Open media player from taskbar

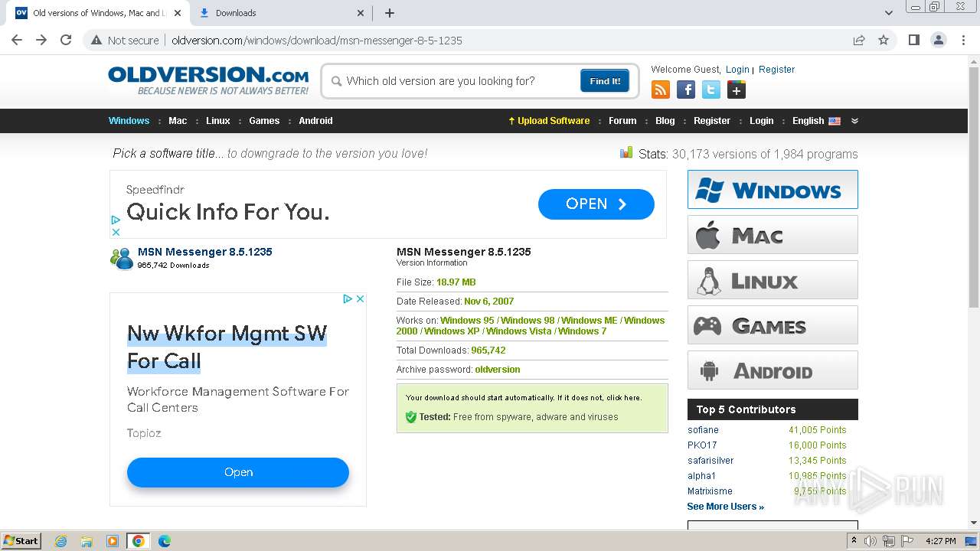click(x=113, y=541)
